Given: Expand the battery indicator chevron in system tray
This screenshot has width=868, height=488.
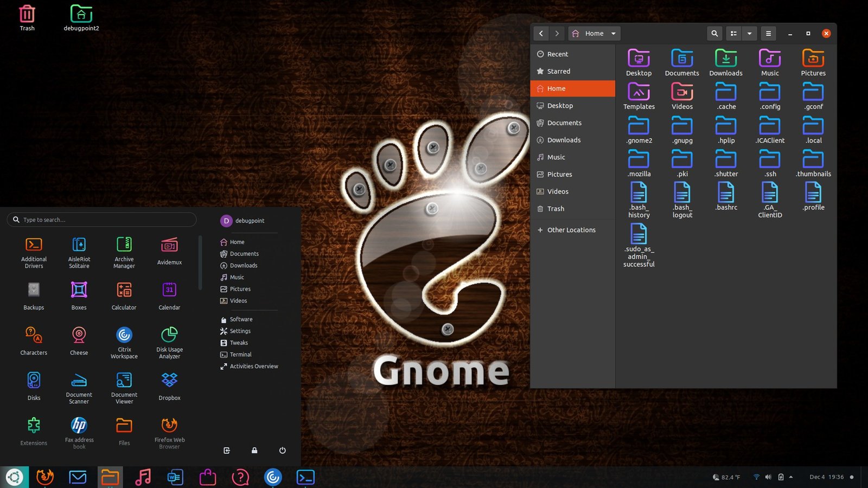Looking at the screenshot, I should (791, 477).
